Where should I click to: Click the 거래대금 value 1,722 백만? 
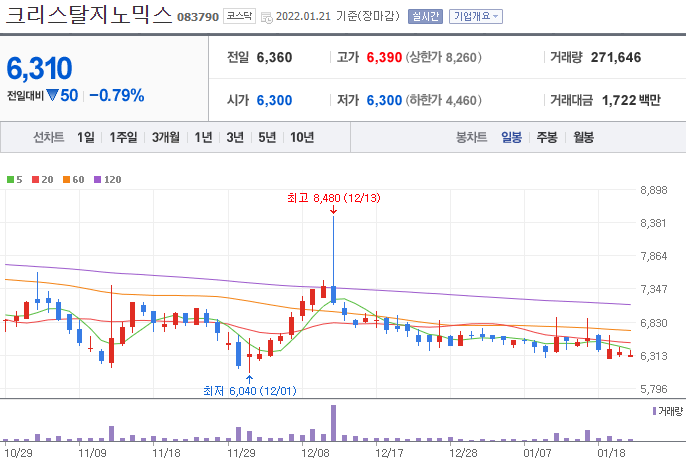click(x=631, y=100)
